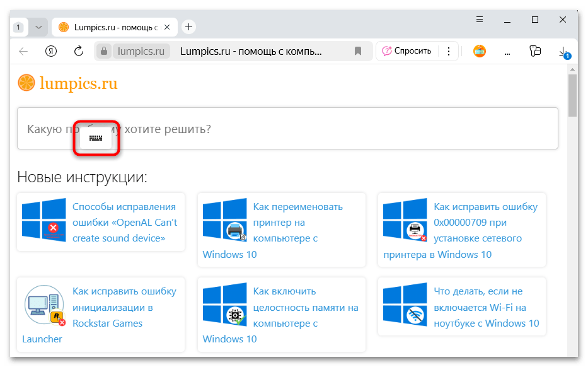Go back with the arrow button

click(23, 51)
